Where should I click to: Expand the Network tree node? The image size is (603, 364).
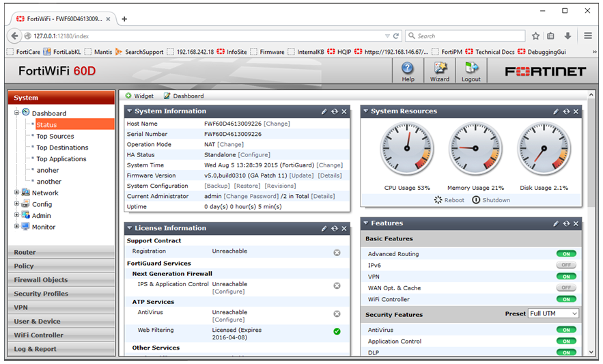[x=17, y=193]
